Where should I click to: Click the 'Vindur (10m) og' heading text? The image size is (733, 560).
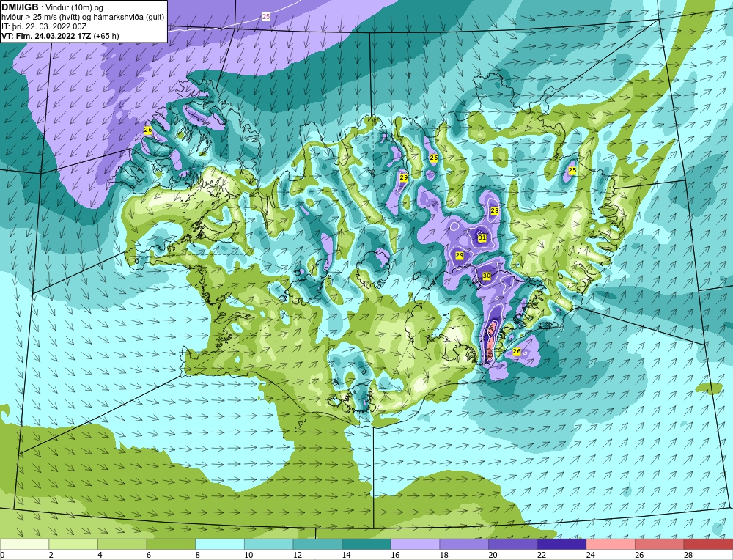(75, 7)
